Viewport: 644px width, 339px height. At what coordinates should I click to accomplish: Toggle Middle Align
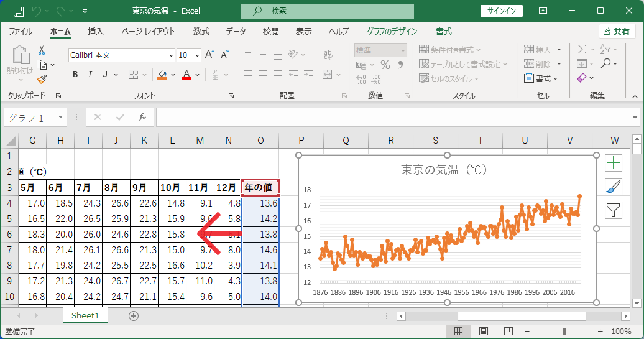[x=263, y=54]
